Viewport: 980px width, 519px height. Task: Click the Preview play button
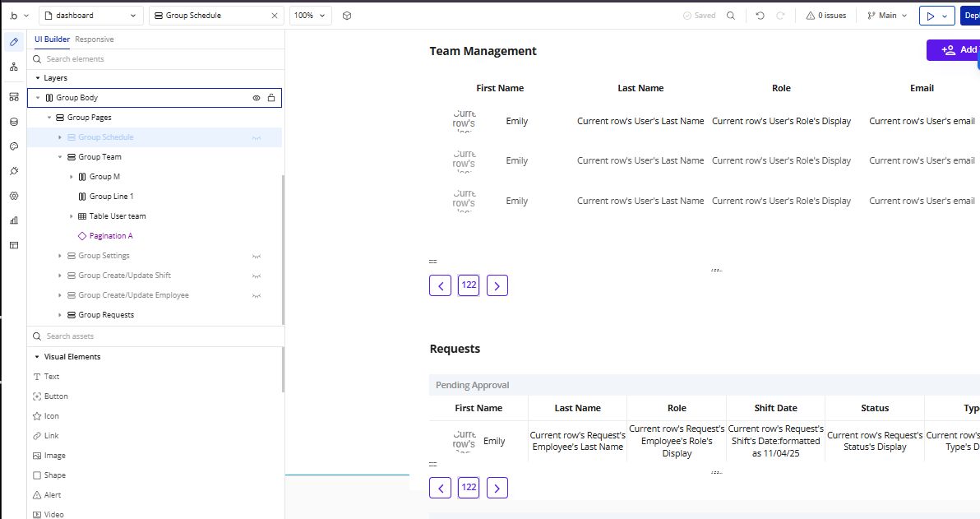tap(930, 16)
